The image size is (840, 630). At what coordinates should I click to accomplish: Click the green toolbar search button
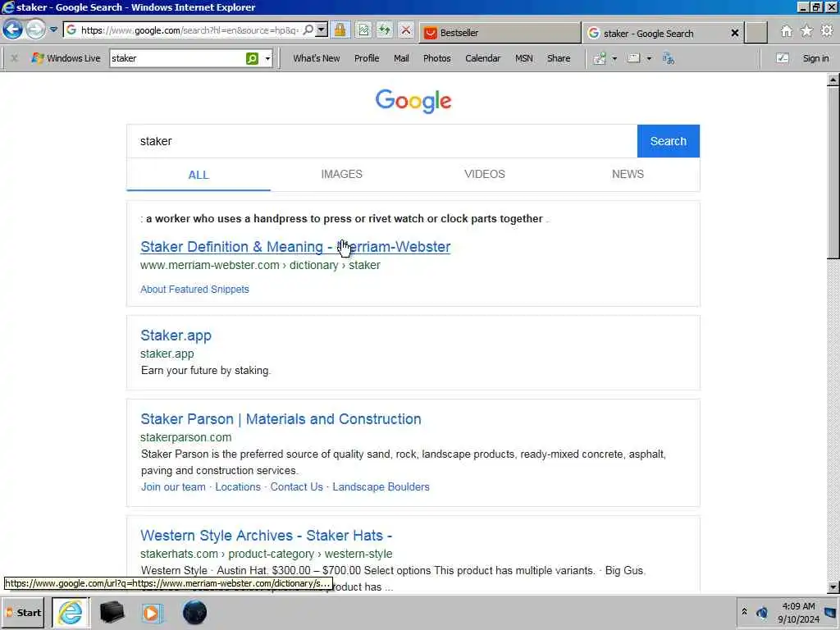coord(252,58)
